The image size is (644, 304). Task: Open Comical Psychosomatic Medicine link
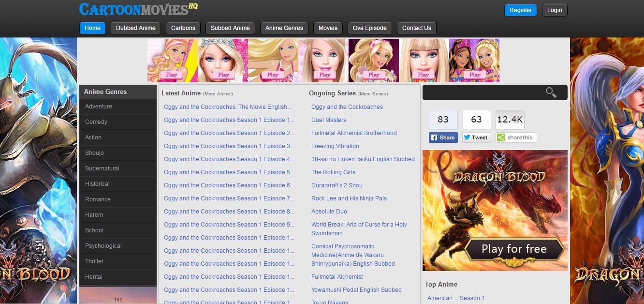353,255
